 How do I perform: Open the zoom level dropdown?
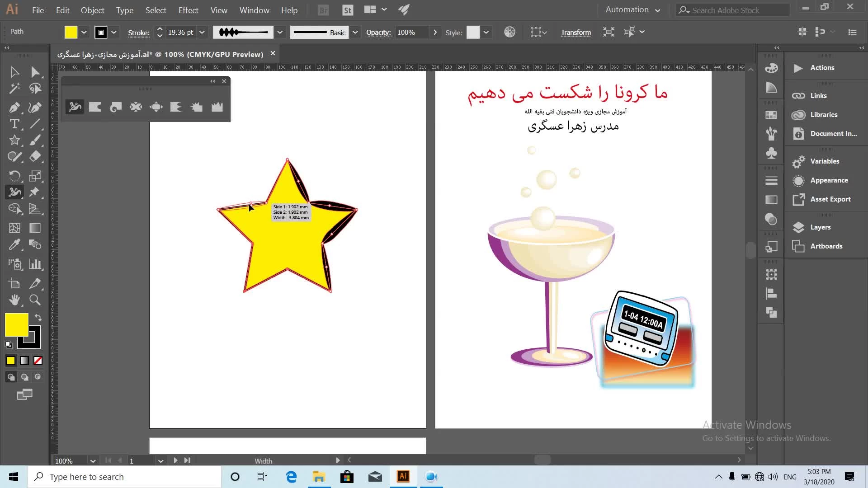93,461
